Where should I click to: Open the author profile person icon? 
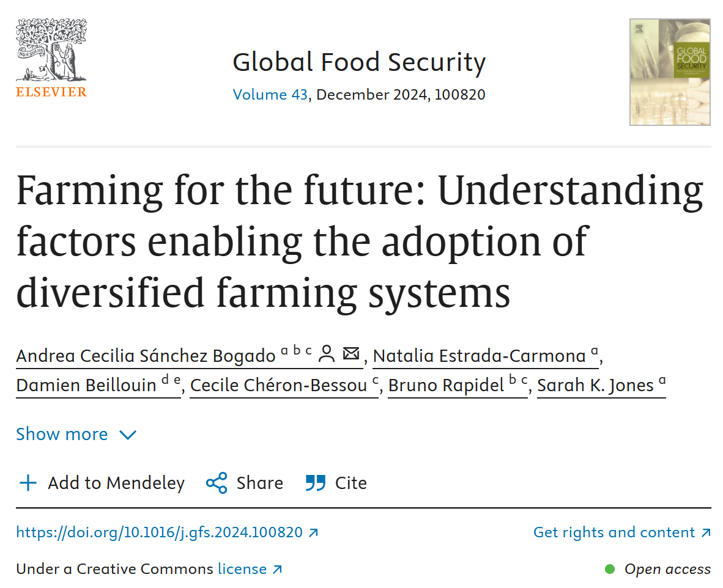327,354
